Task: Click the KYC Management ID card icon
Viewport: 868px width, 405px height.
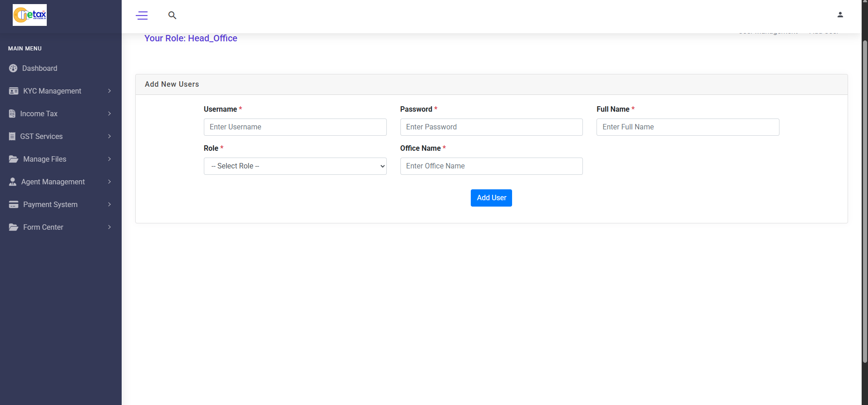Action: click(14, 91)
